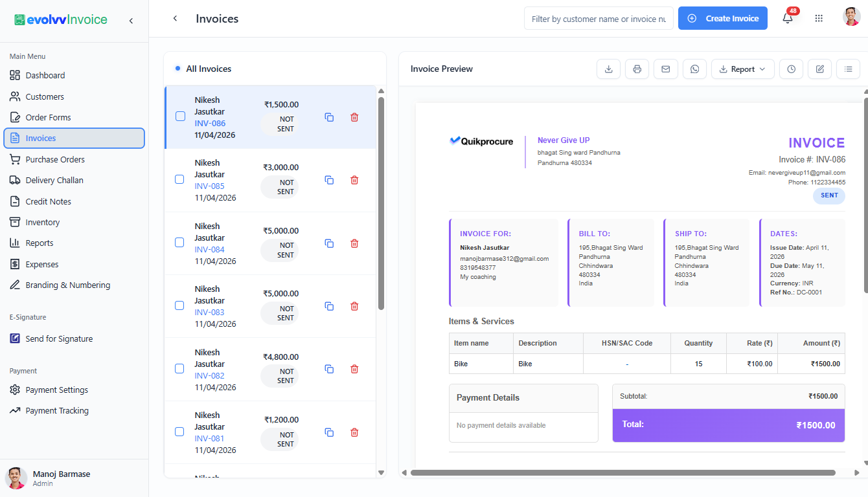Select checkbox for invoice INV-086
The width and height of the screenshot is (868, 497).
point(180,116)
